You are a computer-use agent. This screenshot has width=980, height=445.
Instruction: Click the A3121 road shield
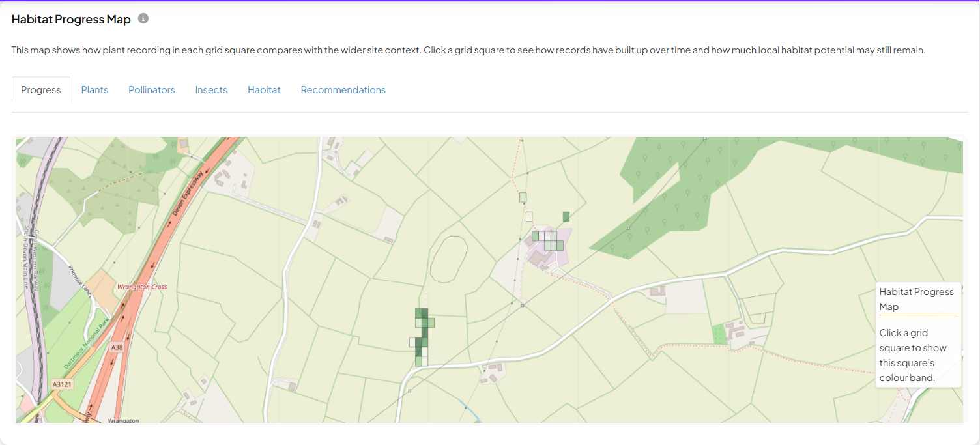63,384
